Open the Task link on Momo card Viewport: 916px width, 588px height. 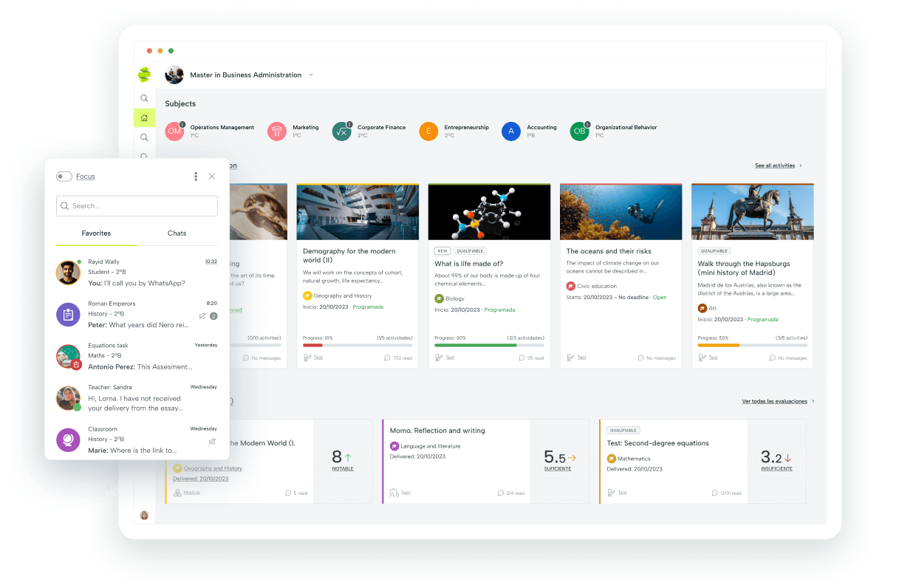tap(406, 493)
